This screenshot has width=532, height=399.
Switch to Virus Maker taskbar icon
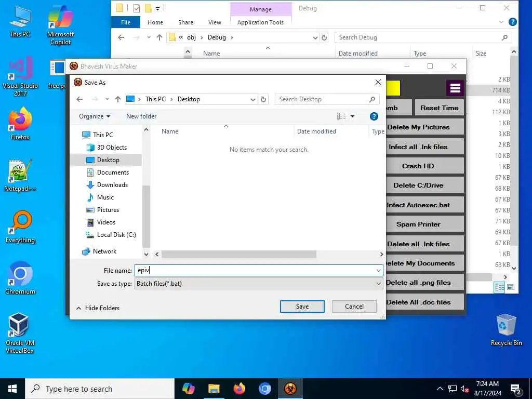[290, 389]
